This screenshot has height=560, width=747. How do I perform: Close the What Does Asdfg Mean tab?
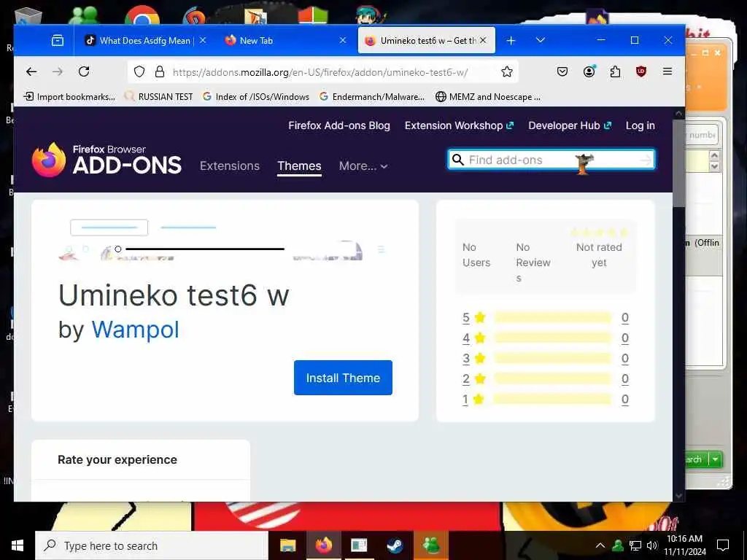pyautogui.click(x=203, y=41)
